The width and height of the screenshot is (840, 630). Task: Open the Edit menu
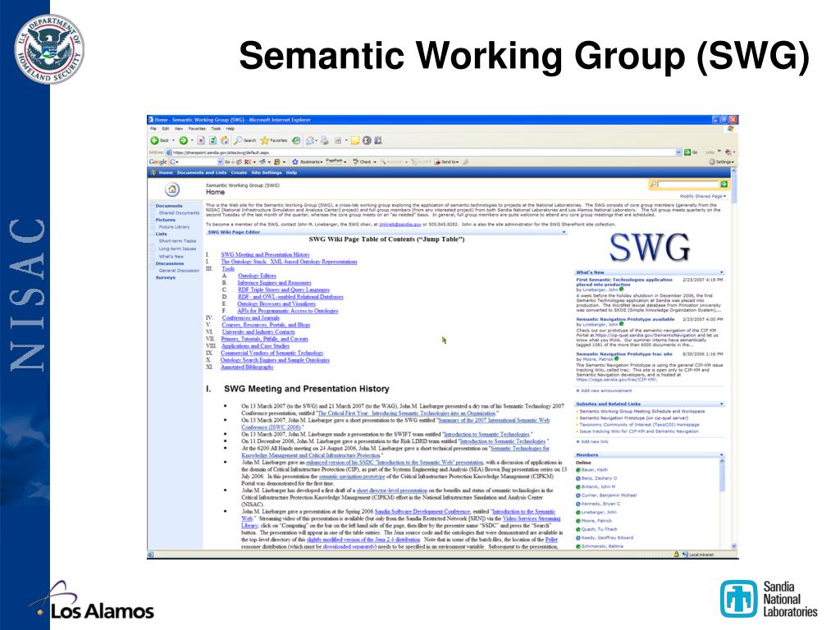point(166,129)
